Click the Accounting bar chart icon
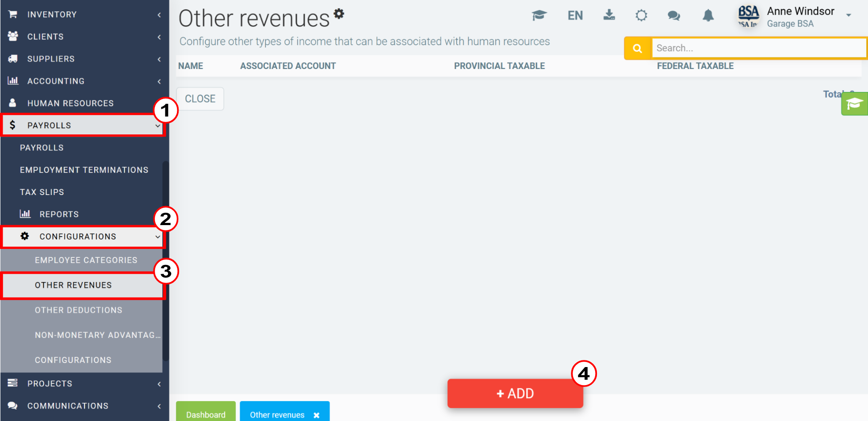This screenshot has width=868, height=421. pyautogui.click(x=13, y=80)
